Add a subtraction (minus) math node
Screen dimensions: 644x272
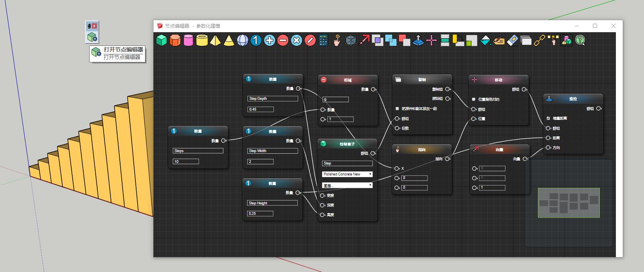283,40
